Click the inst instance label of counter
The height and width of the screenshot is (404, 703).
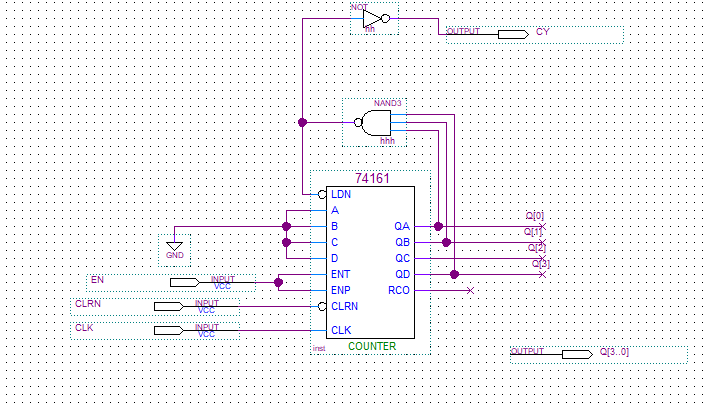(319, 348)
